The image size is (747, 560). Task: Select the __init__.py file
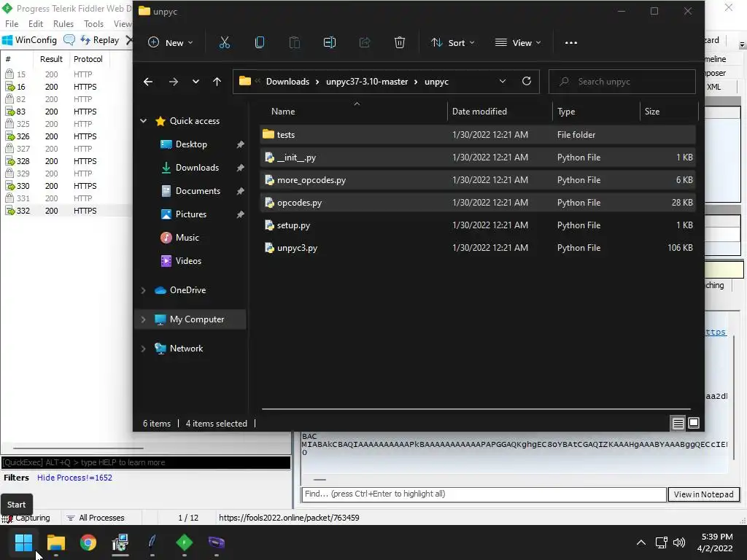point(478,157)
